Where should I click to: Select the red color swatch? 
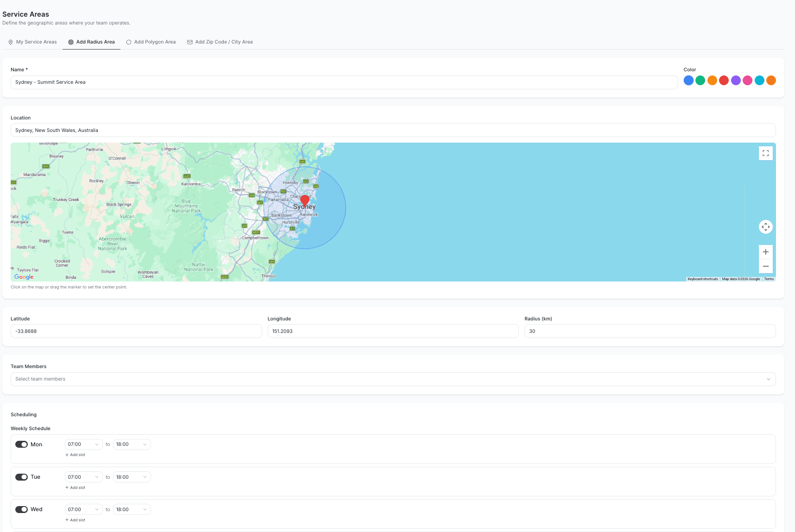click(x=724, y=80)
